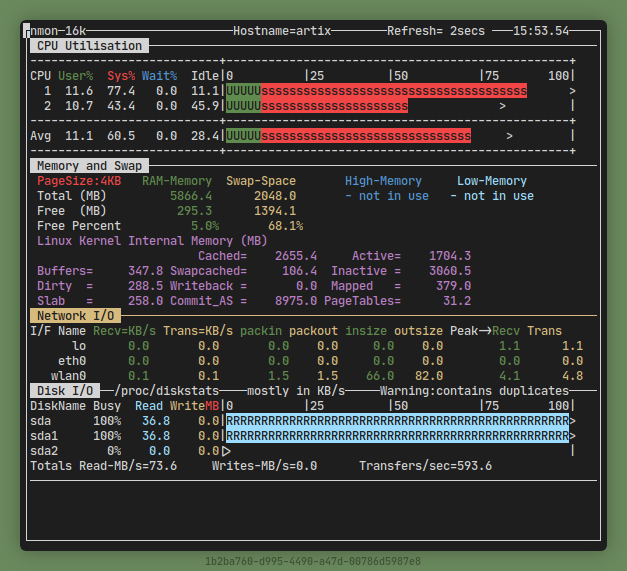The height and width of the screenshot is (571, 627).
Task: Click the Totals Read-MB/s=73.6 text
Action: tap(104, 466)
